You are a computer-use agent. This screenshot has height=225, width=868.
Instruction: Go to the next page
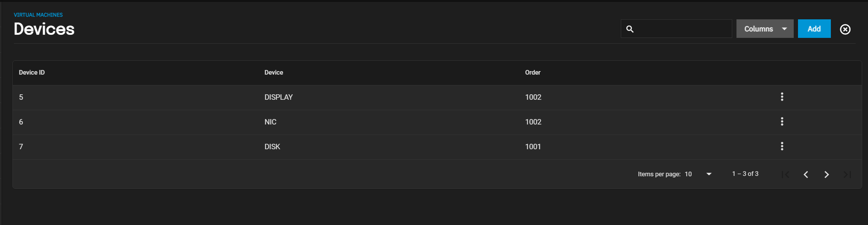coord(827,174)
